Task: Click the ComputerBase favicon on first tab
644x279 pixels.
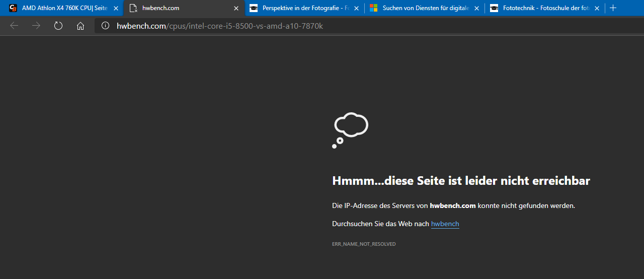Action: [x=14, y=8]
